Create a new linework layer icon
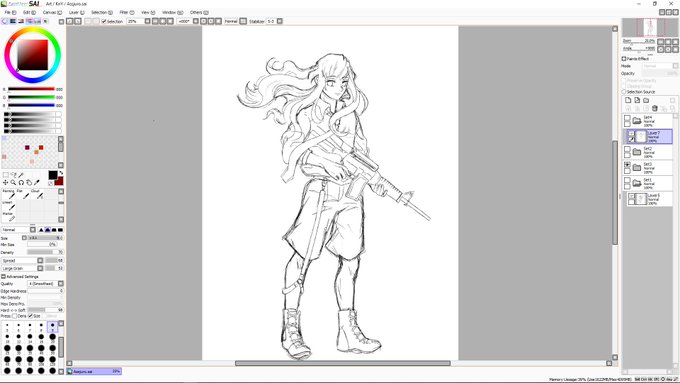680x383 pixels. [x=637, y=100]
